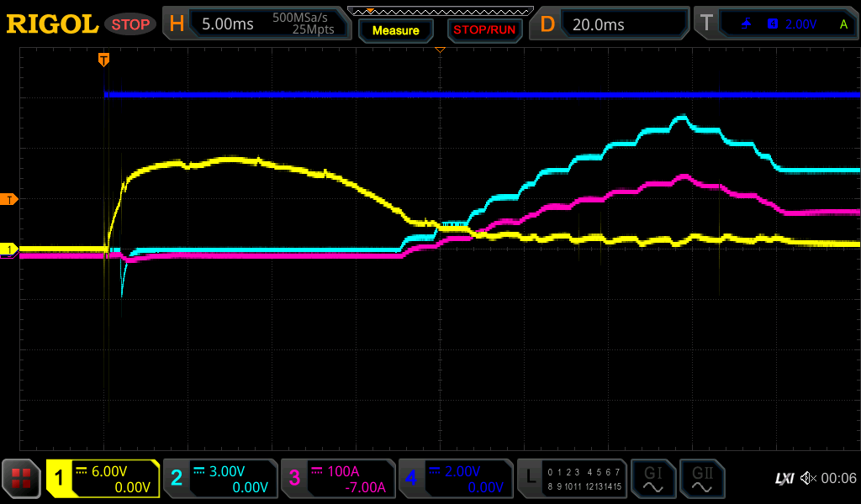The image size is (861, 504).
Task: Click the LXI network status icon
Action: [784, 479]
